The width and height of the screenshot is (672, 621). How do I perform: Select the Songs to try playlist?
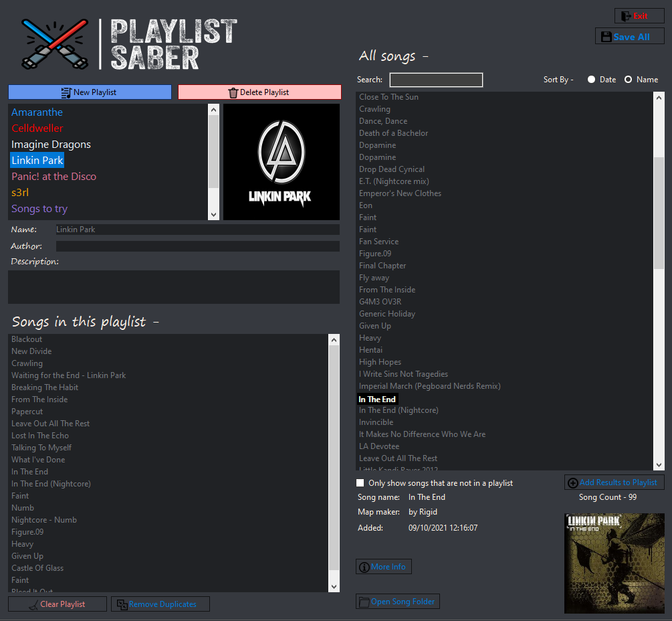pos(39,209)
